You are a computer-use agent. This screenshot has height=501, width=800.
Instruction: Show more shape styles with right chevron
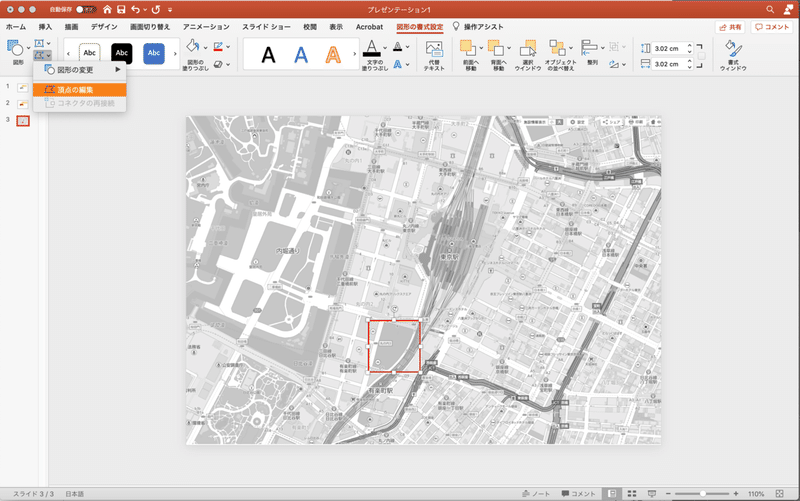click(175, 54)
